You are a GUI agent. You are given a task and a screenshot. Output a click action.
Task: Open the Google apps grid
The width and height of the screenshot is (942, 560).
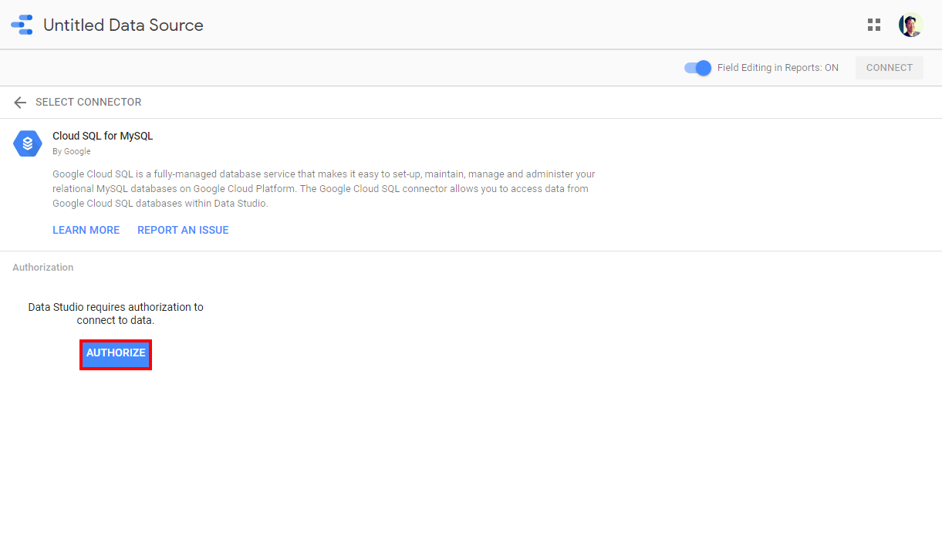pos(873,25)
